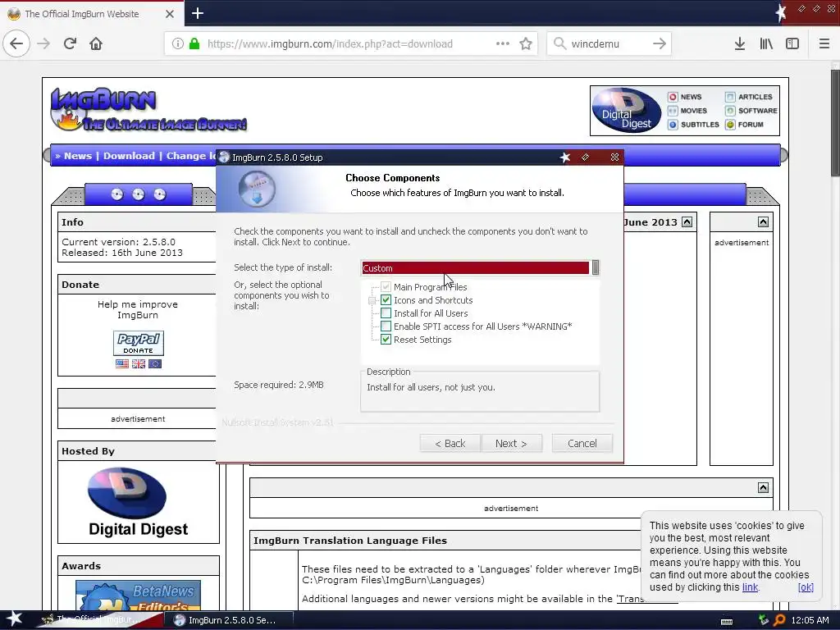Open the cookie policy link
Image resolution: width=840 pixels, height=630 pixels.
(750, 587)
